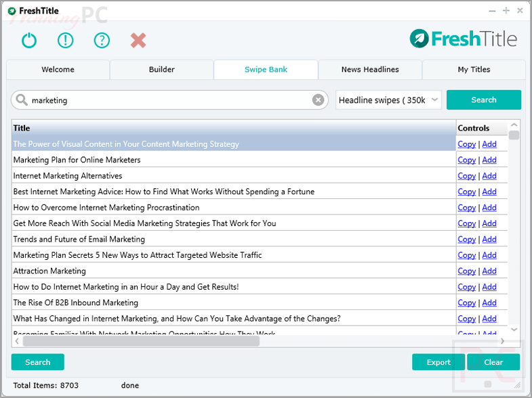
Task: Clear the results list
Action: pyautogui.click(x=493, y=362)
